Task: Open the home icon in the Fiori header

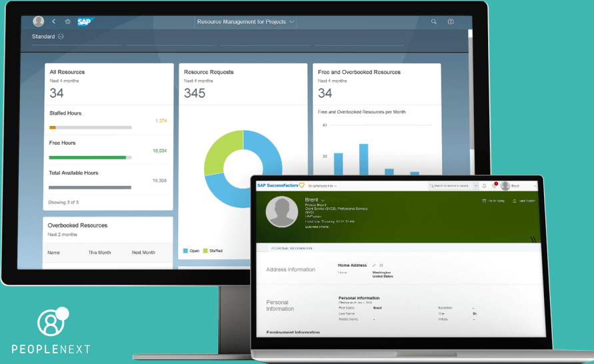Action: point(67,21)
